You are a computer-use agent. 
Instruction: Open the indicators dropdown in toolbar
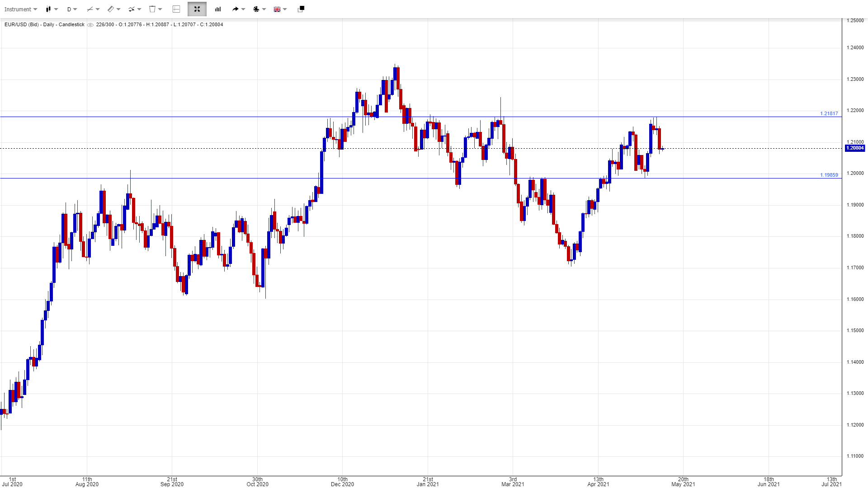[135, 9]
